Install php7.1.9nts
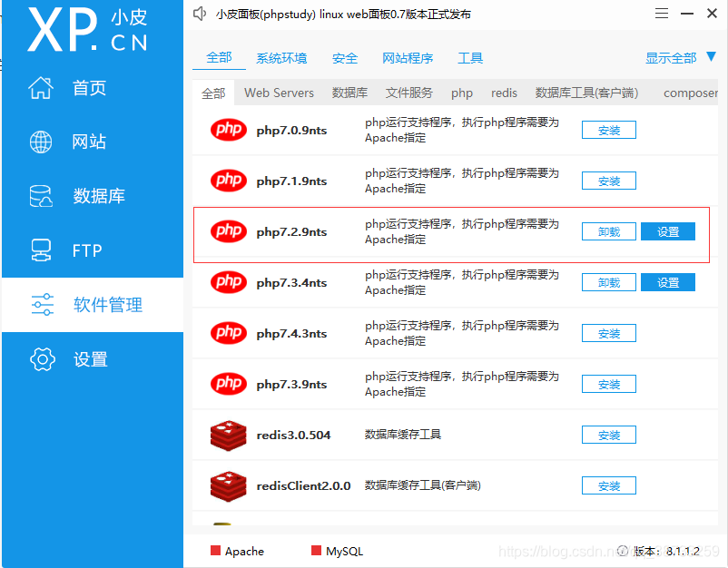Screen dimensions: 728x568 pyautogui.click(x=609, y=181)
